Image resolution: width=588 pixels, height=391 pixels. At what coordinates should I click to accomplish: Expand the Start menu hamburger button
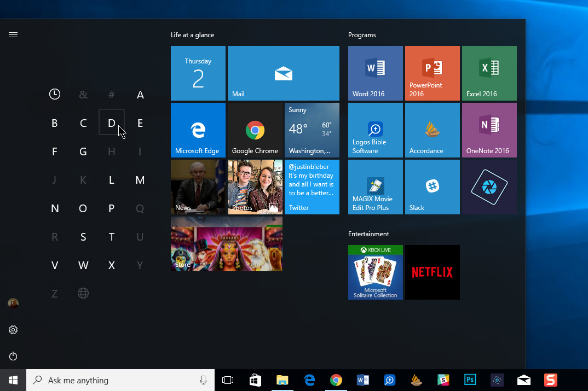13,34
